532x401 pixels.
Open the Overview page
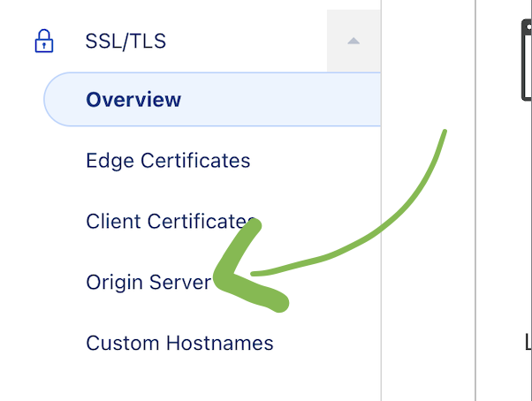pyautogui.click(x=133, y=99)
